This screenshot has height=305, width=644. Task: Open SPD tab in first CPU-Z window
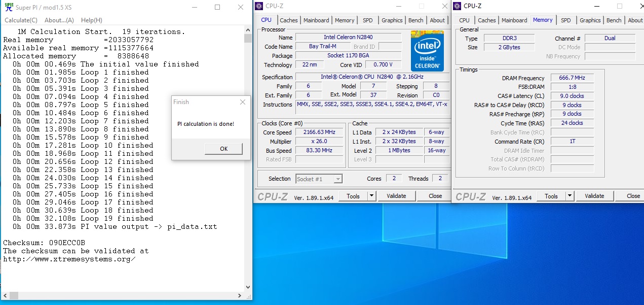click(x=368, y=20)
